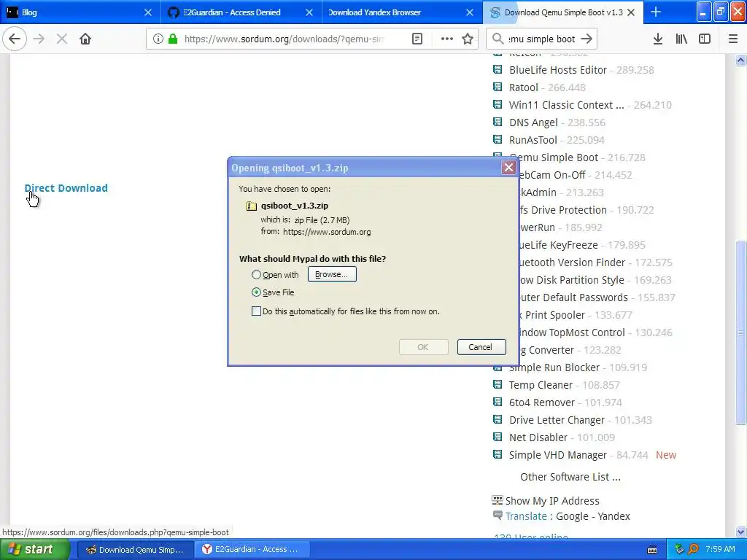The image size is (747, 560).
Task: Open Simple Run Blocker link
Action: tap(554, 367)
